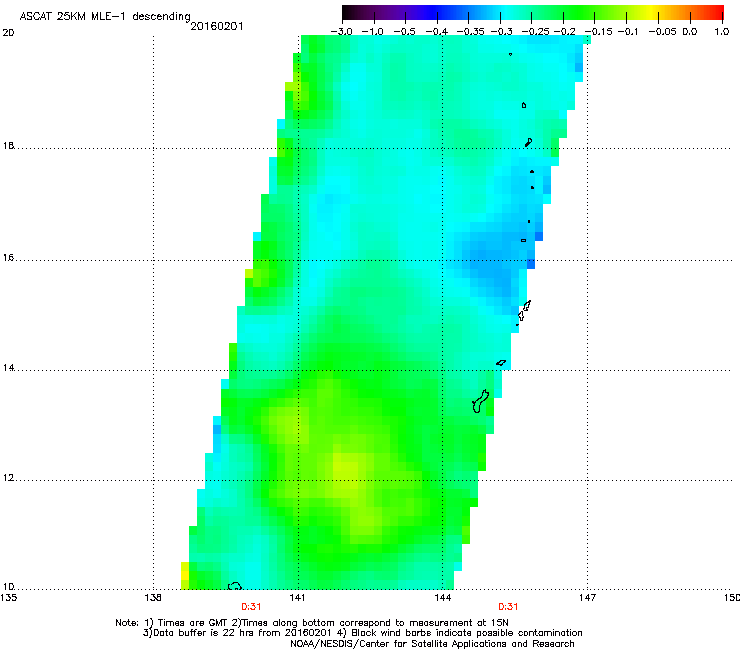Click the longitude axis label "144"

pyautogui.click(x=443, y=598)
